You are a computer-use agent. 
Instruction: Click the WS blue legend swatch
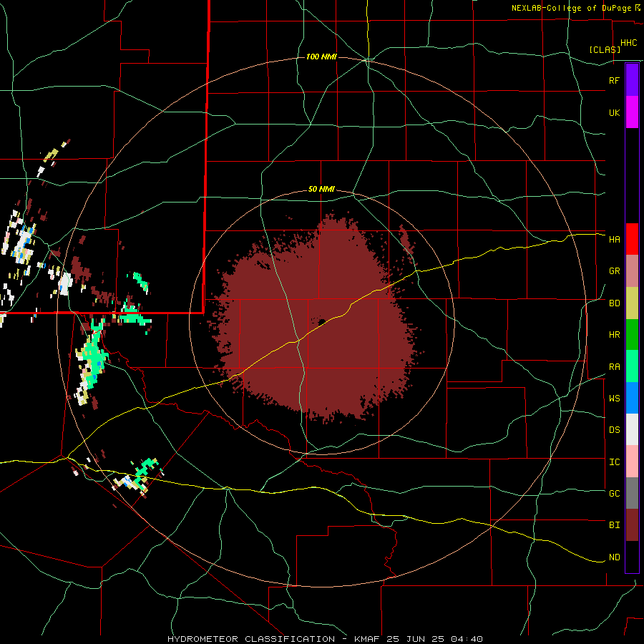(632, 398)
